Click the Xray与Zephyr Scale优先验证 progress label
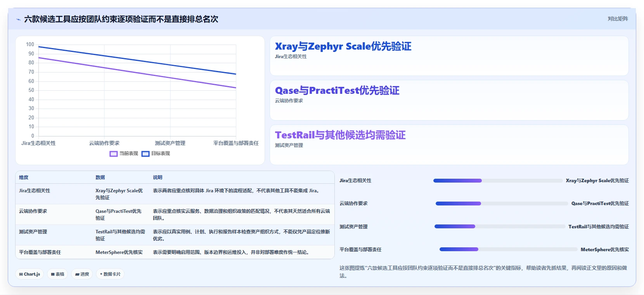 [597, 181]
